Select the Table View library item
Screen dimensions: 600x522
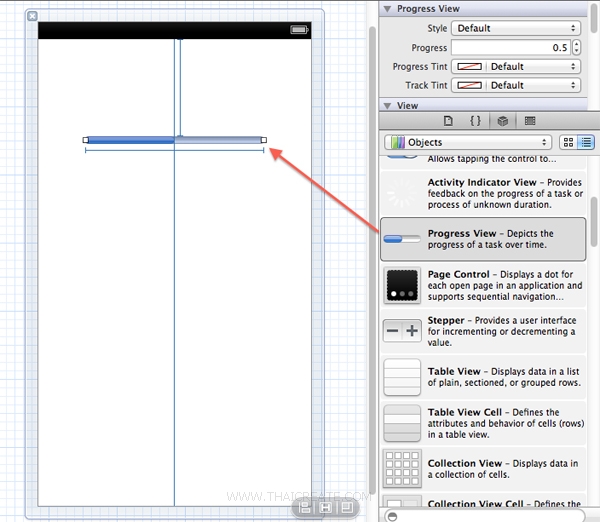coord(483,377)
